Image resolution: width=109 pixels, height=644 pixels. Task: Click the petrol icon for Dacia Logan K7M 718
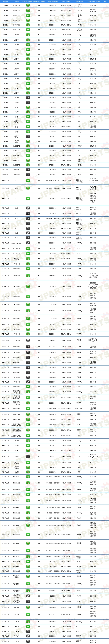click(28, 40)
